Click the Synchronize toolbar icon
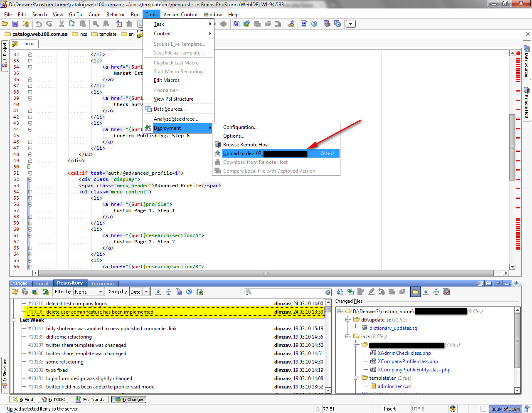 (26, 24)
